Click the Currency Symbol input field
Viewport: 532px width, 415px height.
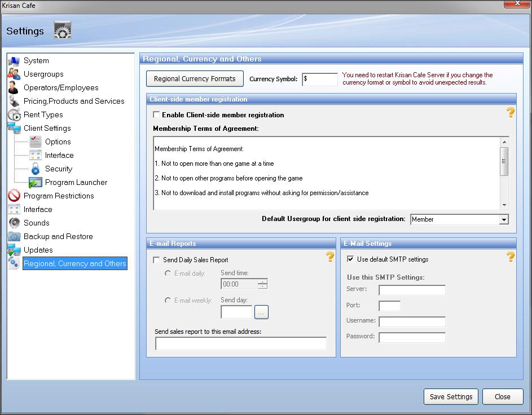320,80
